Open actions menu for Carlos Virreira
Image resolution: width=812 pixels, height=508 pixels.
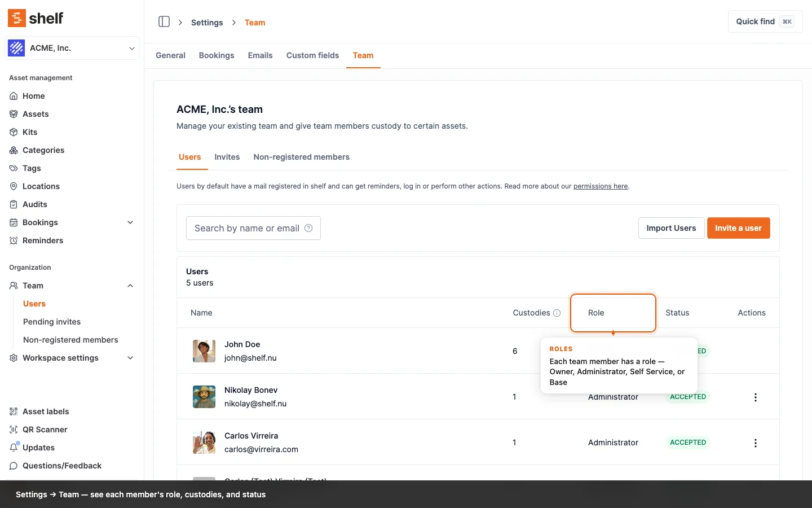click(x=755, y=443)
